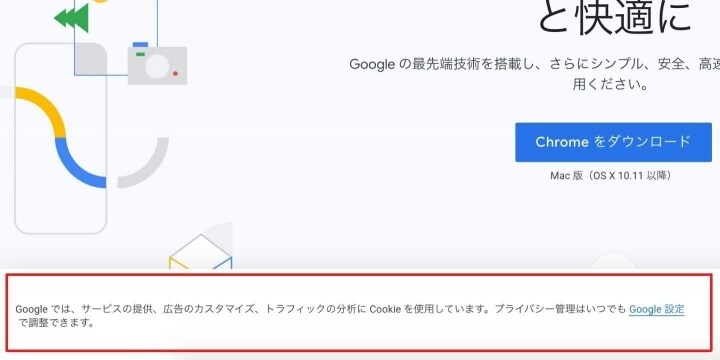720x360 pixels.
Task: Select the gray camera illustration body
Action: click(158, 65)
